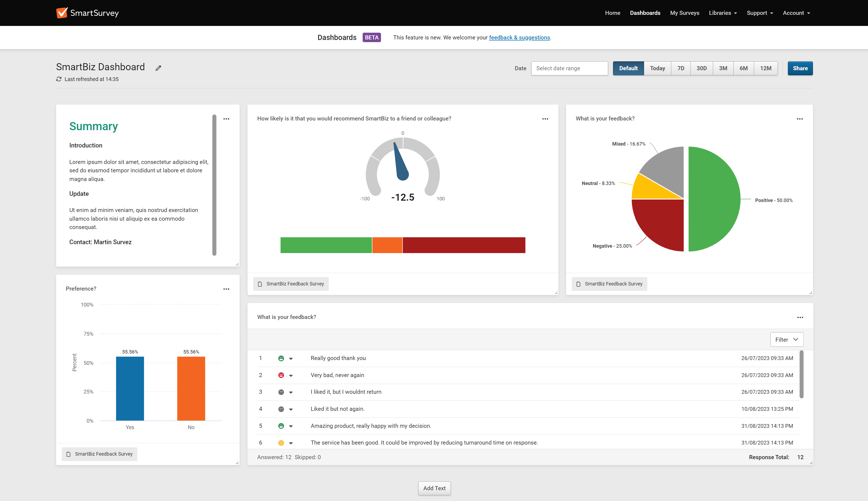Image resolution: width=868 pixels, height=501 pixels.
Task: Open the Dashboards menu item
Action: (x=645, y=12)
